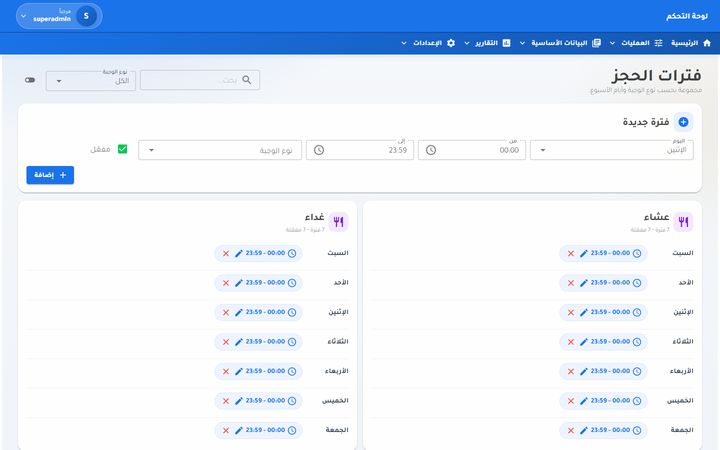Open the البيانات الأساسية menu
Image resolution: width=720 pixels, height=450 pixels.
pos(560,43)
